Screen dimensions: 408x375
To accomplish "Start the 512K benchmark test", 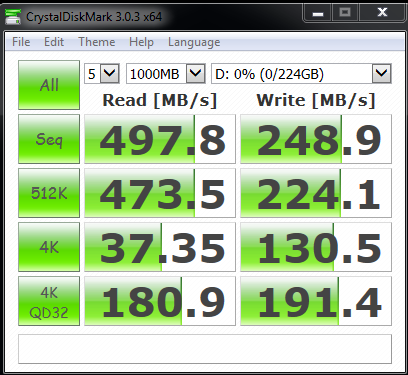I will click(x=49, y=193).
